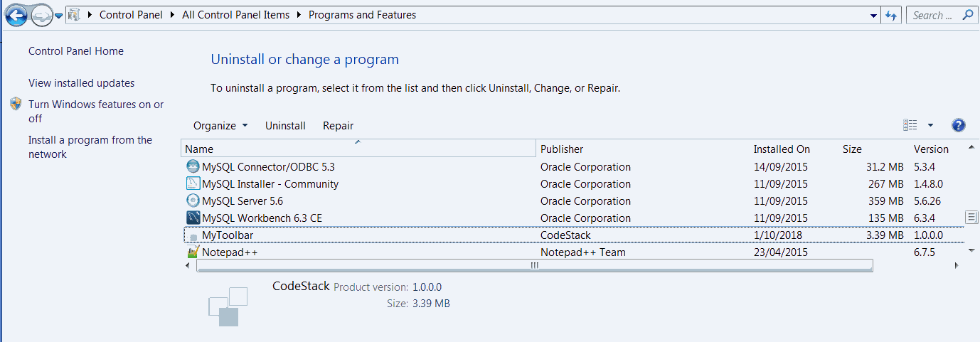
Task: Click Uninstall in the toolbar
Action: [285, 126]
